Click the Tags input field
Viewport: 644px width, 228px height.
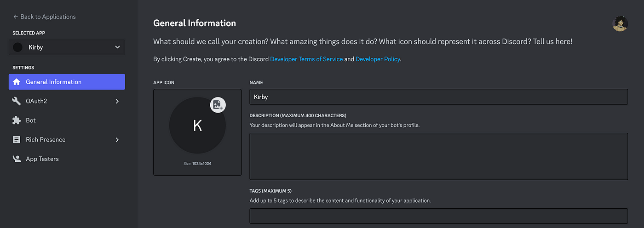click(439, 216)
